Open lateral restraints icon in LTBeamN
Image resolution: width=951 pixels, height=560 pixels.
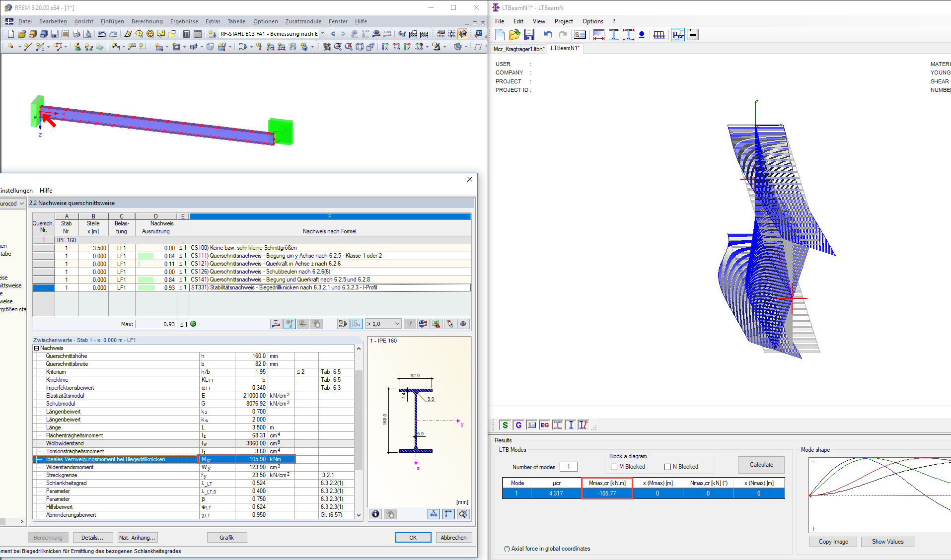(628, 35)
